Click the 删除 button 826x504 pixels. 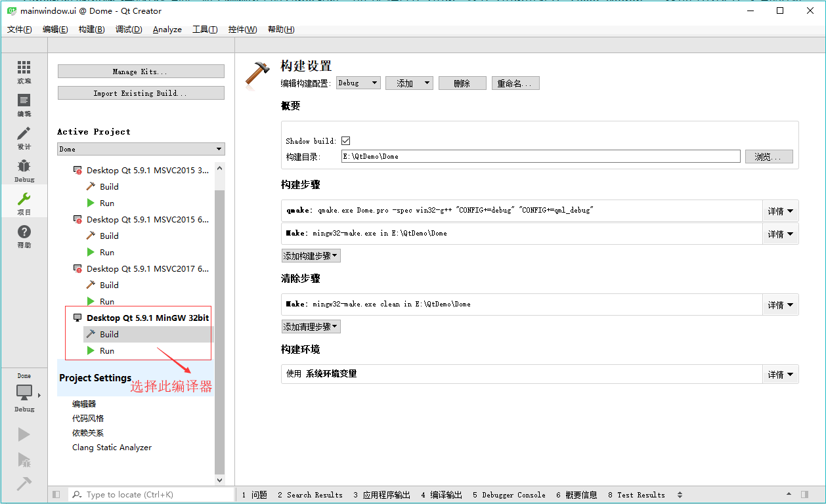click(x=462, y=83)
